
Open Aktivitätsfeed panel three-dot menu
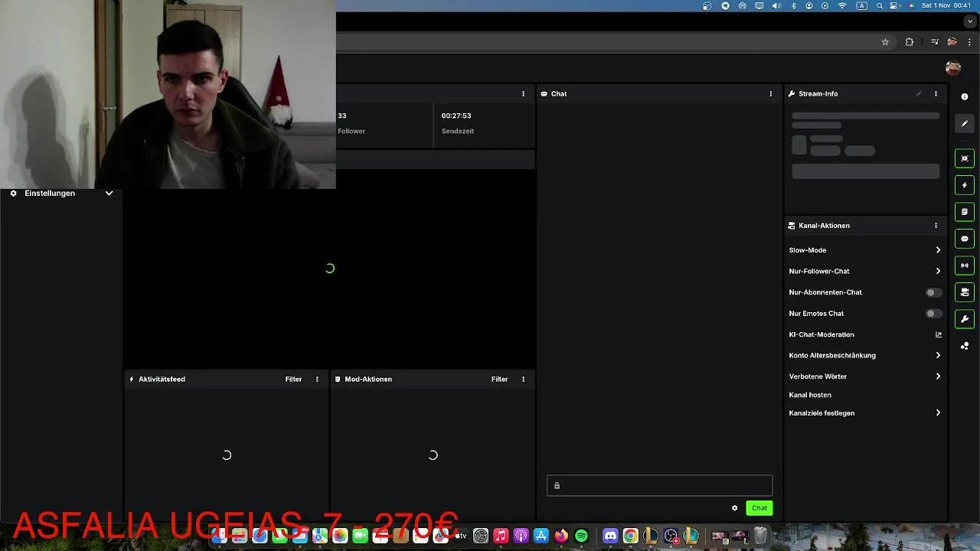click(x=317, y=379)
